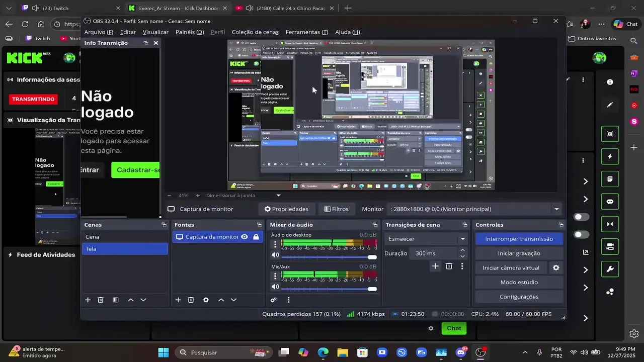Toggle first Kick dashboard switch
Viewport: 644px width, 362px height.
click(582, 217)
